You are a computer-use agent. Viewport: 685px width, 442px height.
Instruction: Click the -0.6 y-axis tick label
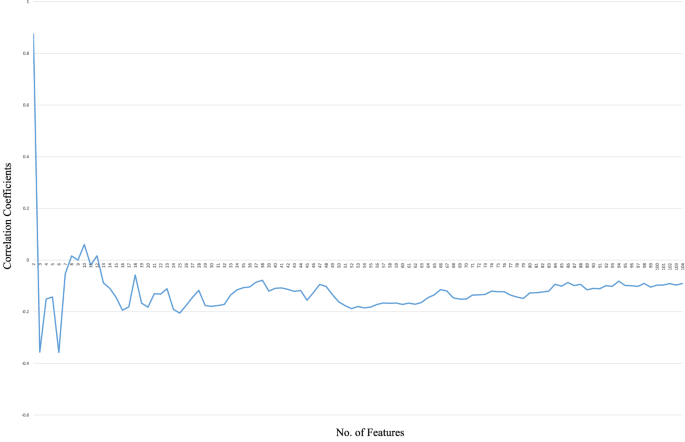click(26, 414)
